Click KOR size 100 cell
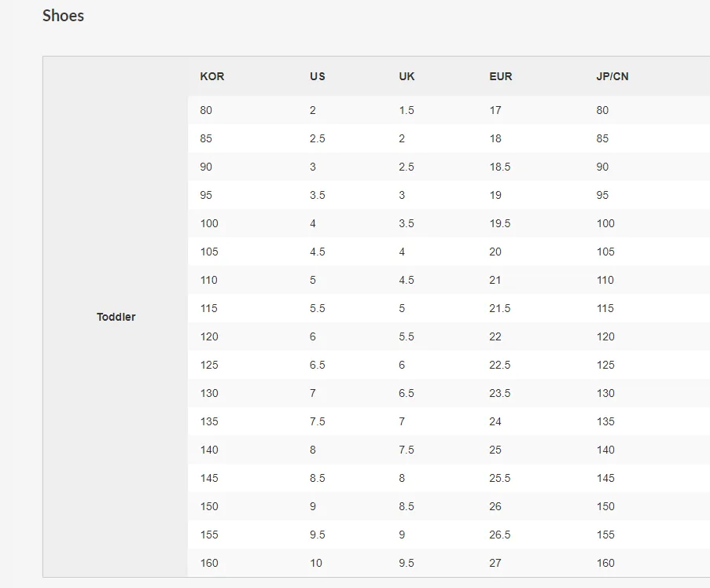Viewport: 710px width, 588px height. point(209,223)
